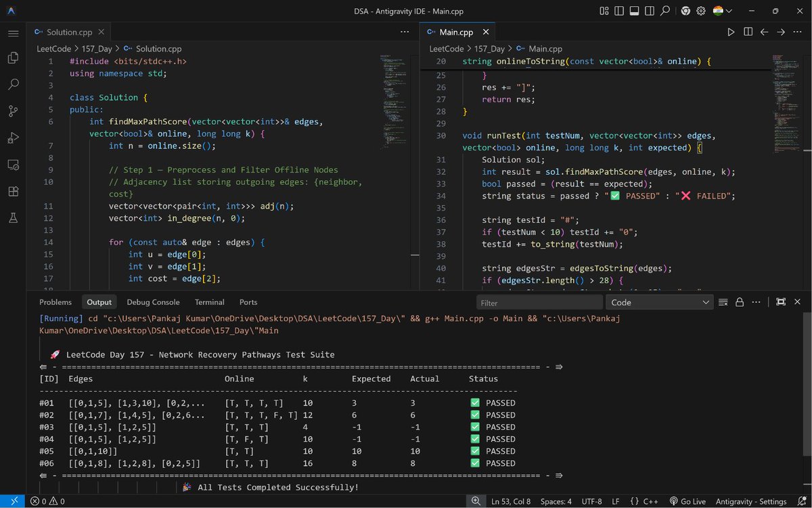This screenshot has width=812, height=508.
Task: Toggle the output scroll lock icon
Action: pos(740,302)
